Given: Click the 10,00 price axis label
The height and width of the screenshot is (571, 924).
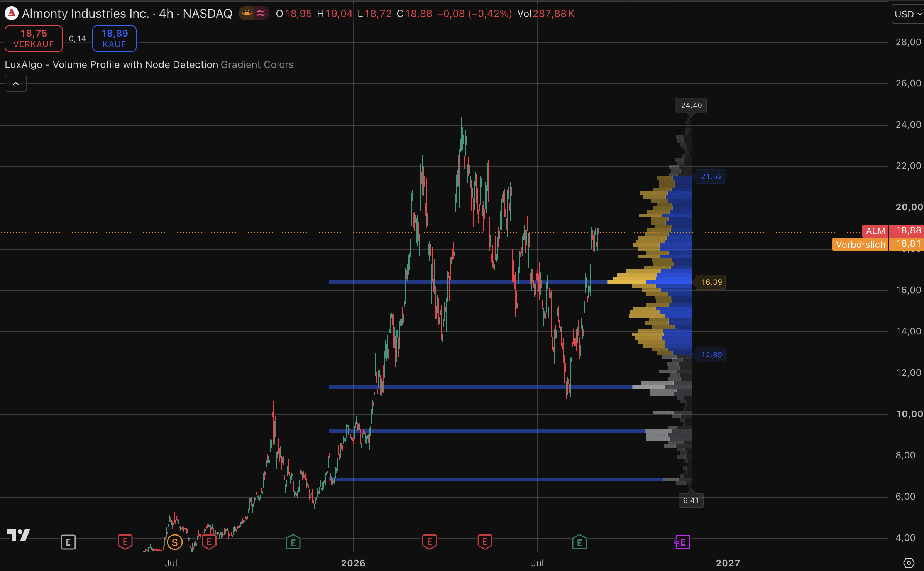Looking at the screenshot, I should (x=909, y=414).
